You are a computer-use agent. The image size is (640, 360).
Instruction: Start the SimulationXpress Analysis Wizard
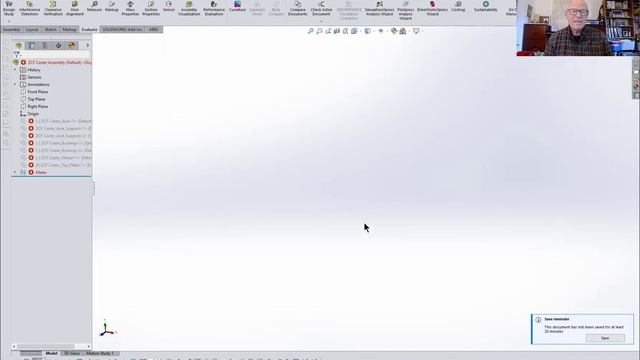[379, 8]
